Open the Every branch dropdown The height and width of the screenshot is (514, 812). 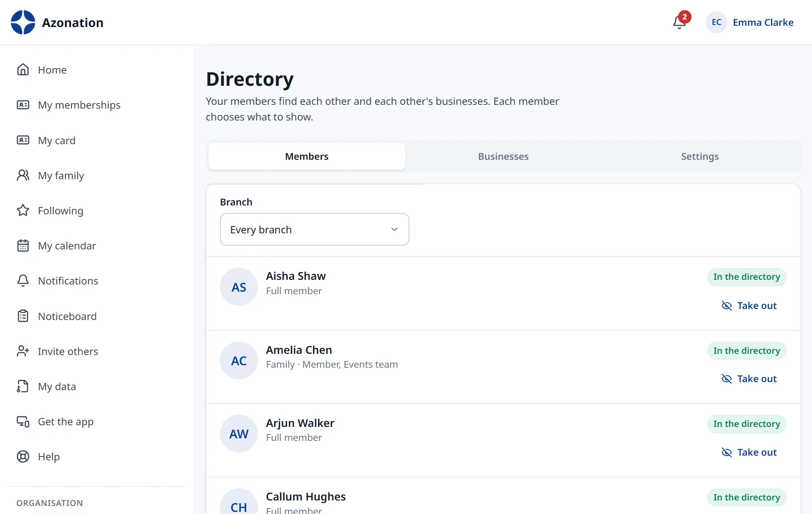click(x=315, y=230)
